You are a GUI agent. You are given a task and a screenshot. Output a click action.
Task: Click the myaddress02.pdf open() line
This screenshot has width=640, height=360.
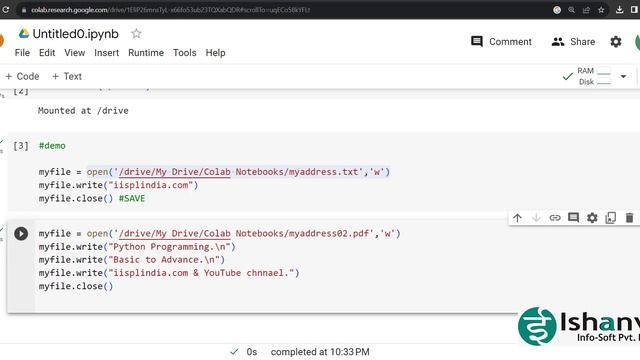tap(220, 233)
